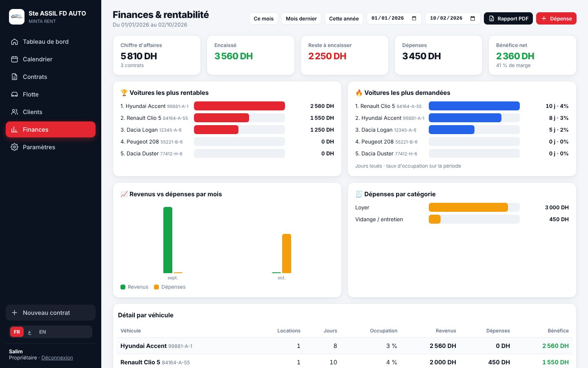Click the receipt icon beside Dépenses par catégorie

pyautogui.click(x=359, y=194)
